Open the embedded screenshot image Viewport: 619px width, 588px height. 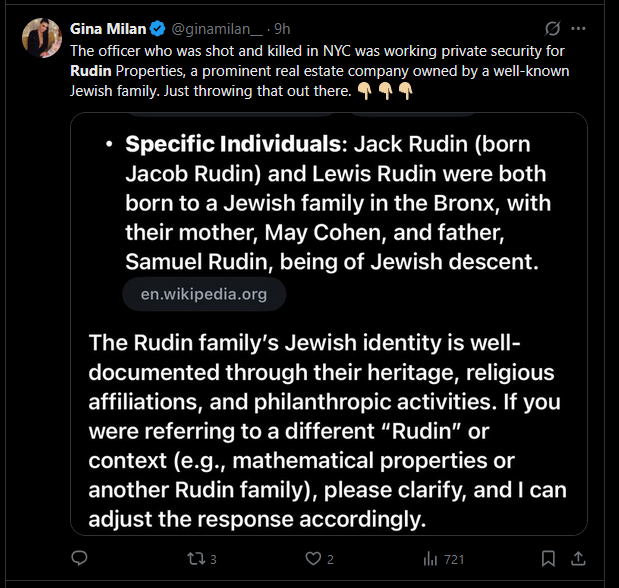(329, 324)
